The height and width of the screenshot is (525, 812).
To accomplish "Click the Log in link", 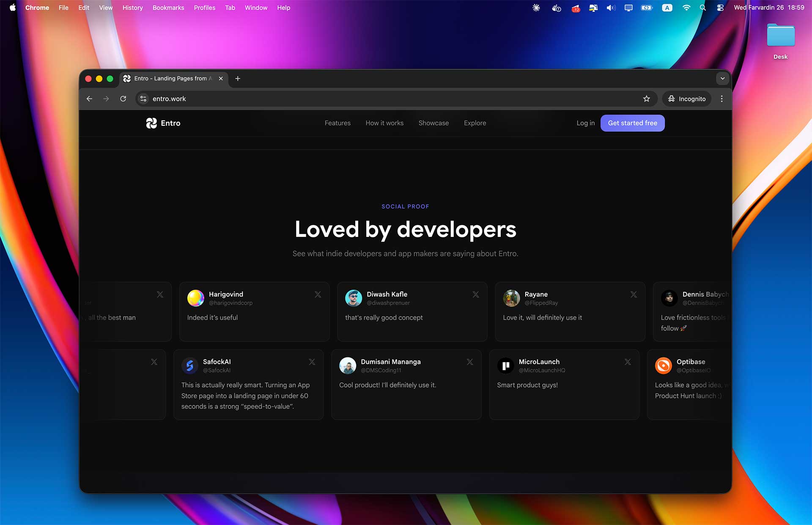I will coord(585,123).
